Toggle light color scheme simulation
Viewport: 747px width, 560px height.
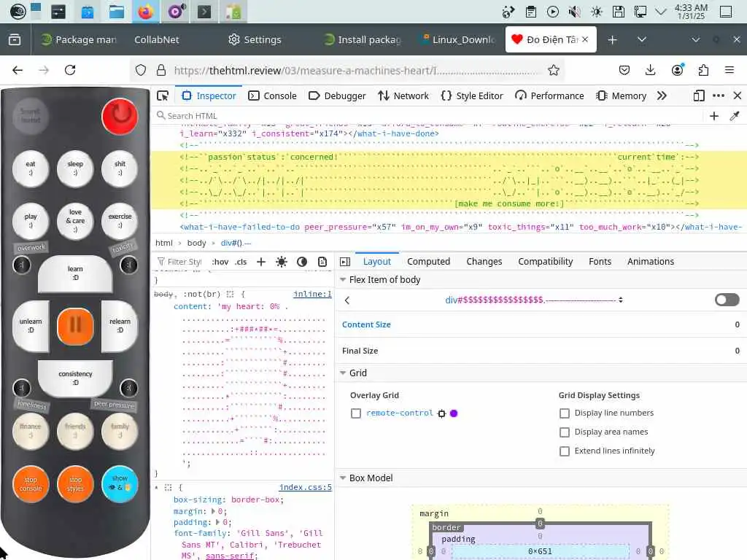click(282, 262)
